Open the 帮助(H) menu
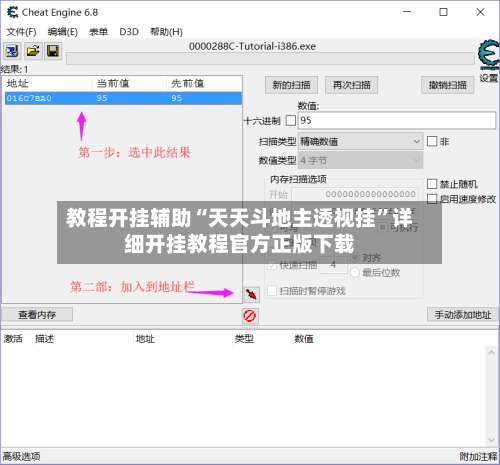The image size is (500, 465). [x=166, y=32]
